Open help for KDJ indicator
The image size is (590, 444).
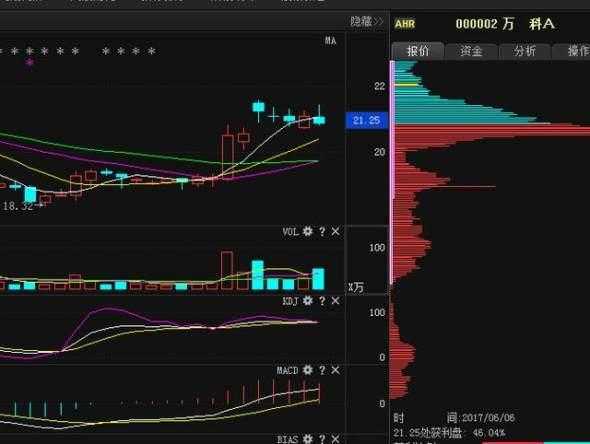tap(322, 301)
